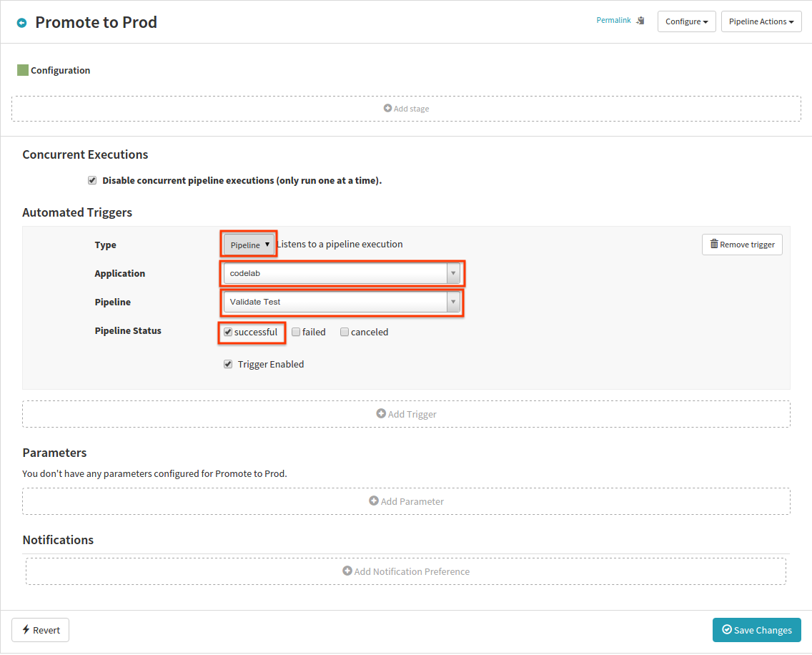Click the plus icon in Add stage
The width and height of the screenshot is (812, 655).
387,109
